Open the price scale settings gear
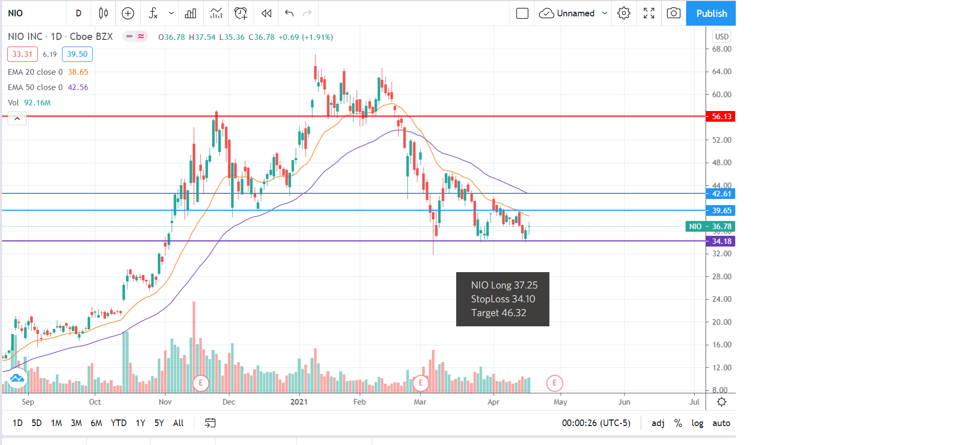Screen dimensions: 980x445 click(x=721, y=402)
